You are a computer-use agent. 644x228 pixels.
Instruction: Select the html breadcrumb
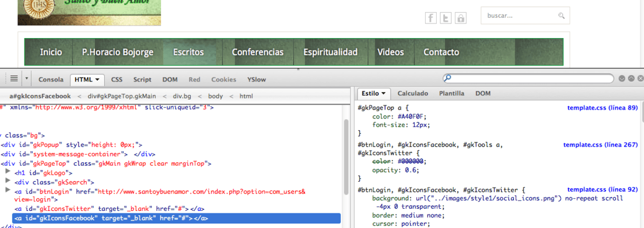coord(246,96)
